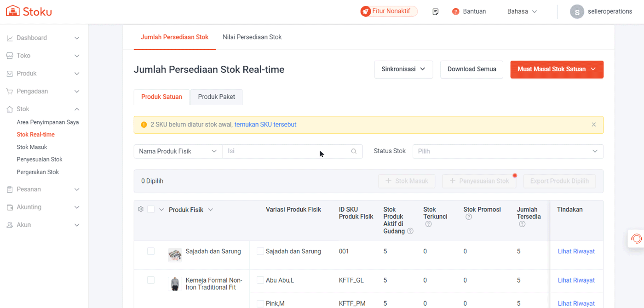
Task: Toggle the select-all checkbox in table header
Action: tap(151, 210)
